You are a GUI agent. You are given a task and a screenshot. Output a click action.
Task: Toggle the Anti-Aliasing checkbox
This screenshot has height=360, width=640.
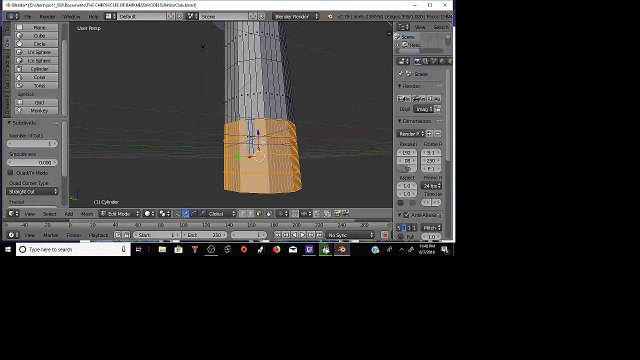tap(406, 215)
